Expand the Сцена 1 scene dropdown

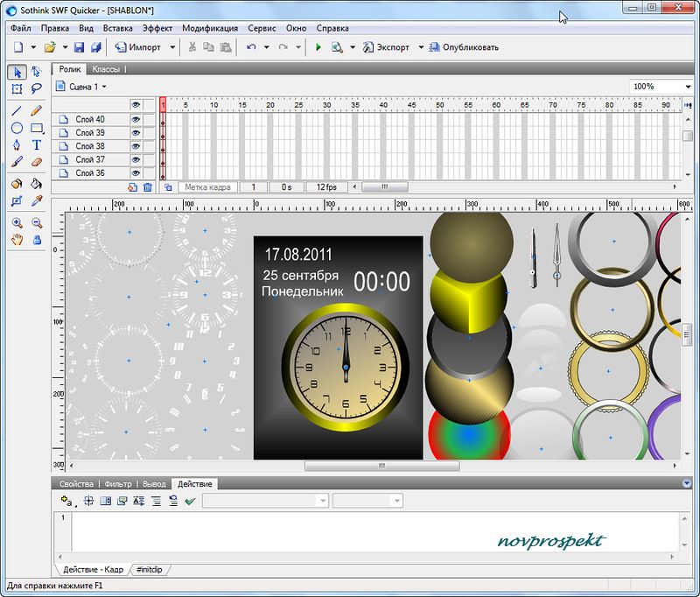[104, 88]
